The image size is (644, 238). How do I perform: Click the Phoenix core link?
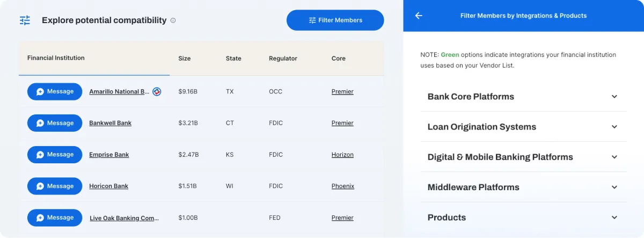[343, 186]
